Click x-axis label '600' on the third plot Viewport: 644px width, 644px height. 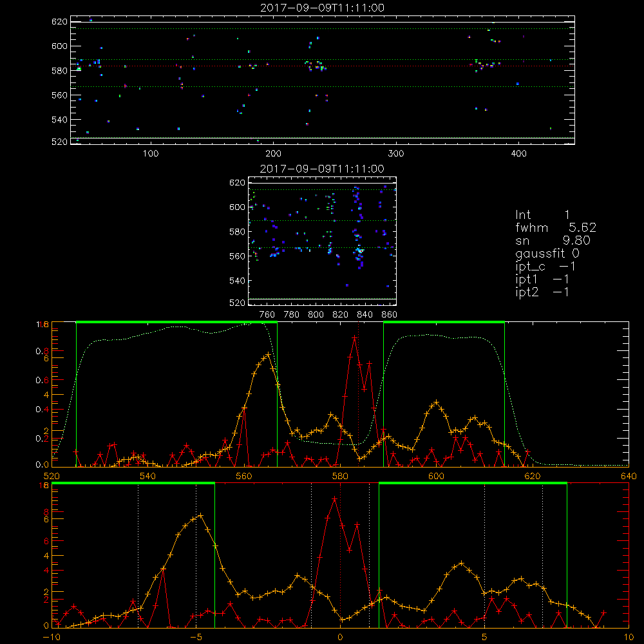tap(436, 476)
